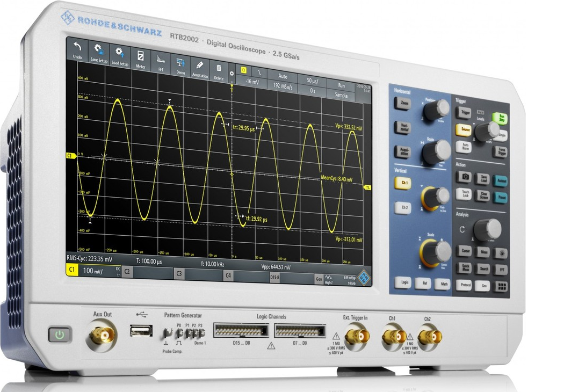The width and height of the screenshot is (571, 392).
Task: Select the C1 channel tab
Action: pos(70,271)
